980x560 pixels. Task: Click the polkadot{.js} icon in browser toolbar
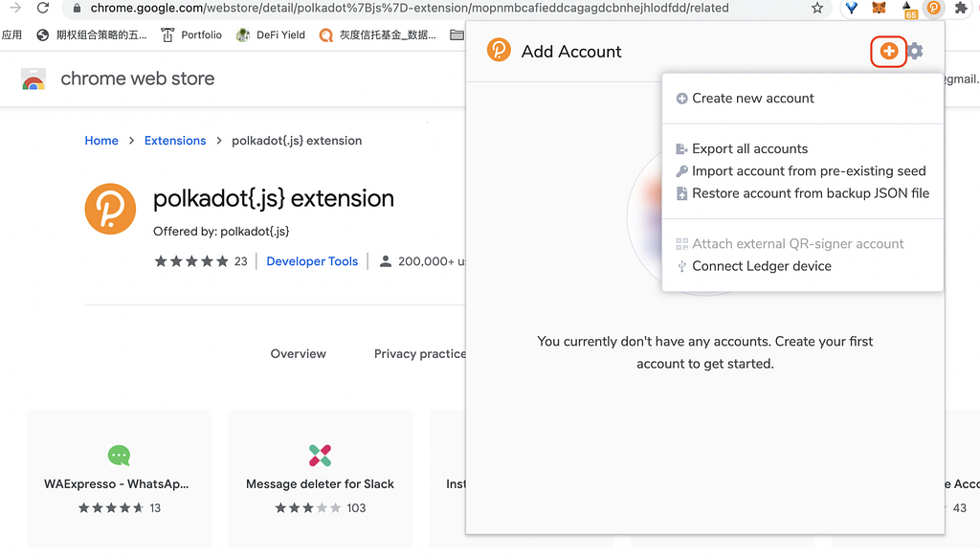(933, 8)
